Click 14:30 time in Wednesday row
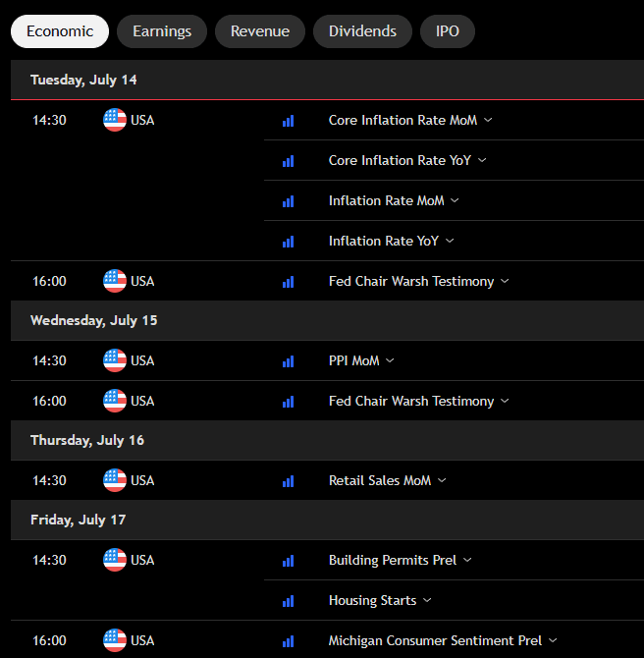This screenshot has width=644, height=658. [x=49, y=360]
